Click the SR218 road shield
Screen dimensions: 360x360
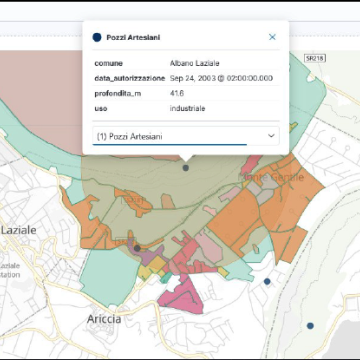click(x=315, y=58)
